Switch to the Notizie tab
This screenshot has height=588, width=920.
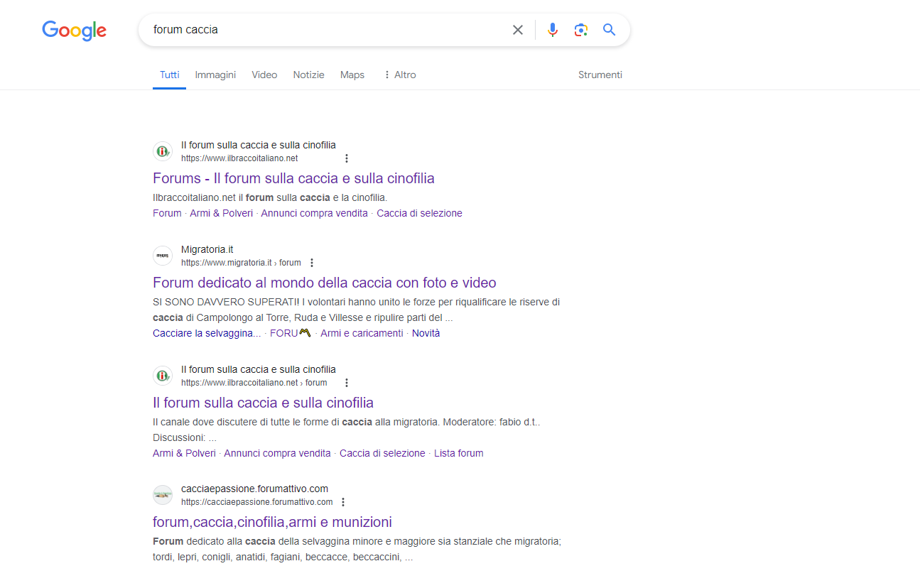(x=308, y=75)
